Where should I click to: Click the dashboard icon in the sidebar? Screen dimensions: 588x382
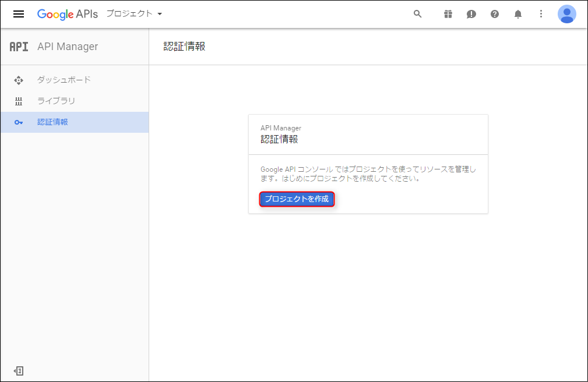[x=19, y=80]
